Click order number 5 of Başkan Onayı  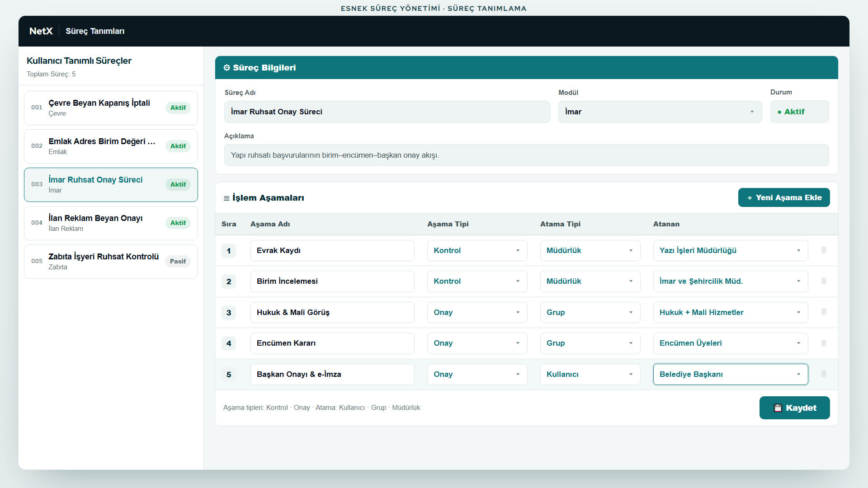(229, 375)
